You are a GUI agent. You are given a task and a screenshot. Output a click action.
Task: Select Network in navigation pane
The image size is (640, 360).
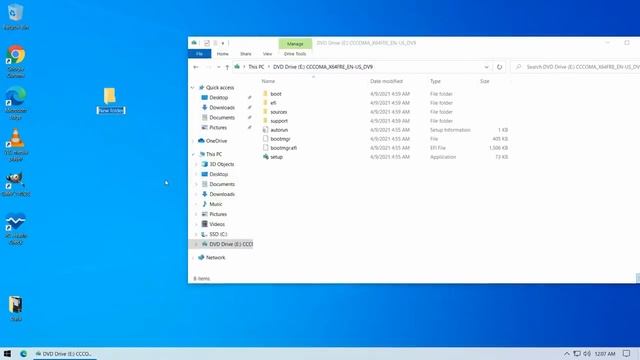pyautogui.click(x=216, y=258)
